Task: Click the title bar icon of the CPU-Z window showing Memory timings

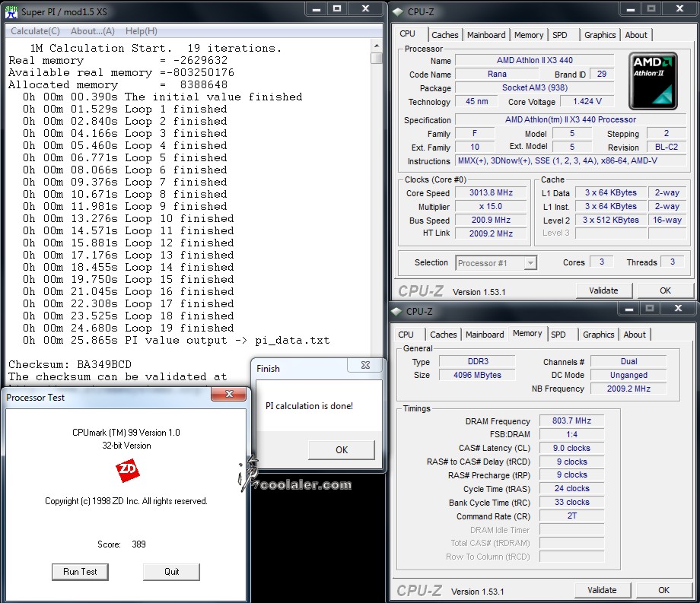Action: pyautogui.click(x=396, y=311)
